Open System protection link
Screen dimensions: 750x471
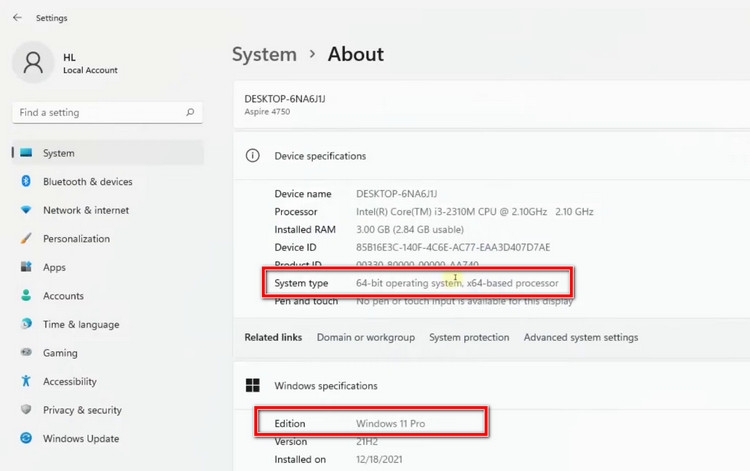pos(469,337)
